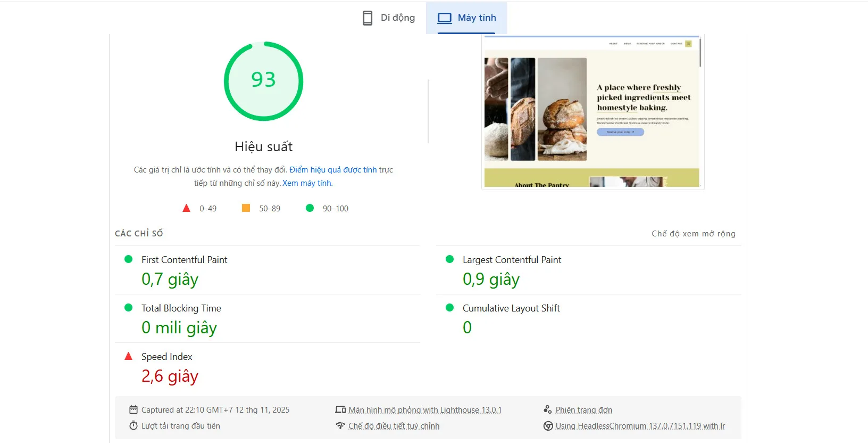Click the CÁC CHỈ SỐ heading
This screenshot has width=868, height=443.
(x=139, y=234)
